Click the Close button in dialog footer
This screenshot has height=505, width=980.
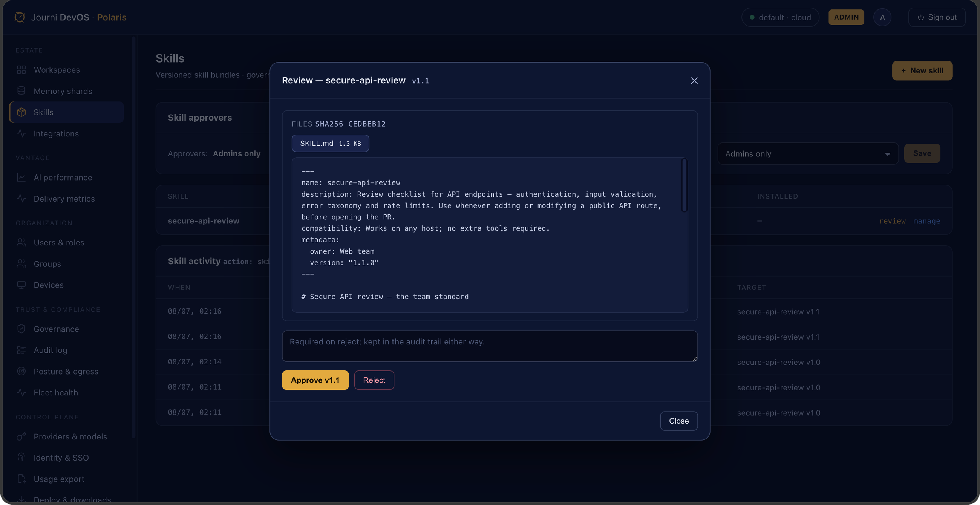679,421
